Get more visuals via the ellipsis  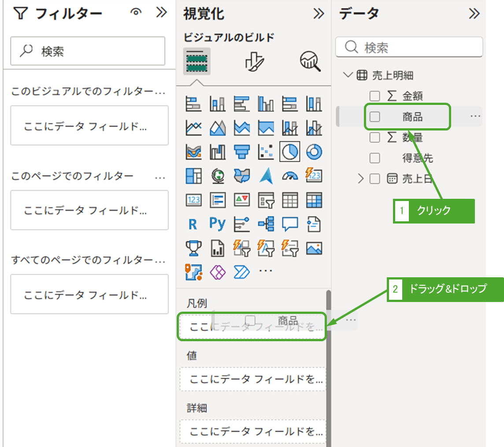pos(266,270)
